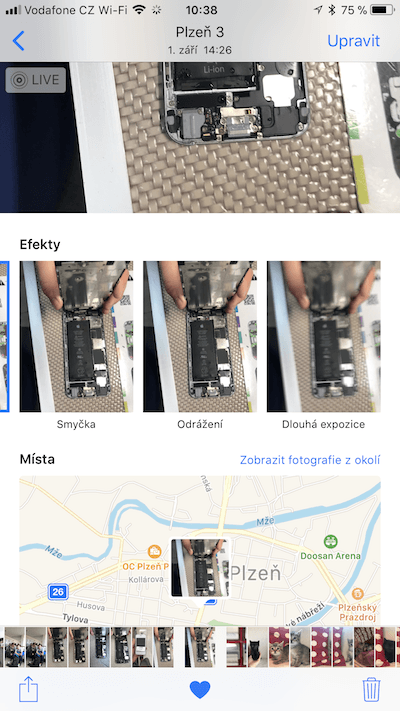Select the Smyčka loop effect thumbnail
This screenshot has width=400, height=711.
(76, 336)
